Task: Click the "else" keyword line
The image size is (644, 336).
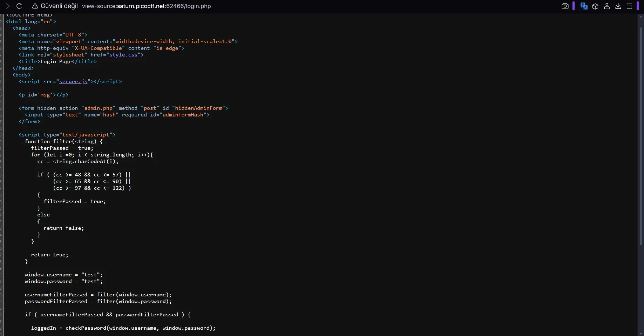Action: pyautogui.click(x=43, y=215)
